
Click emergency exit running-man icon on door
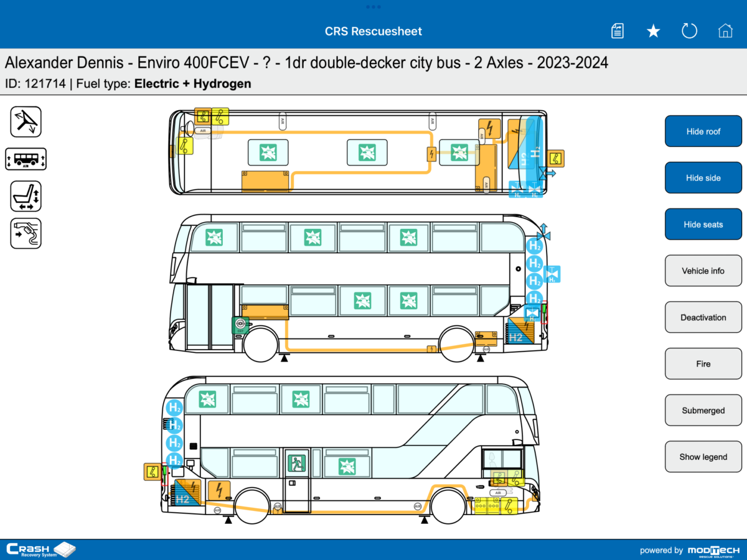(x=296, y=462)
